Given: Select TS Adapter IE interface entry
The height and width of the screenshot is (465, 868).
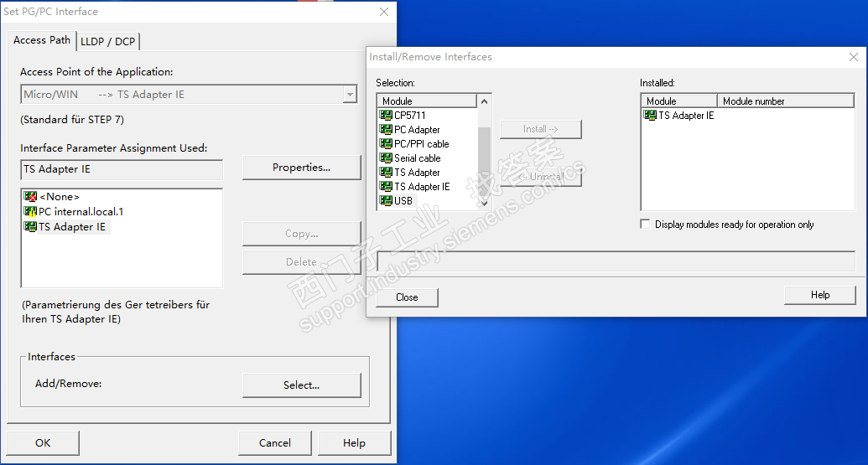Looking at the screenshot, I should [72, 227].
